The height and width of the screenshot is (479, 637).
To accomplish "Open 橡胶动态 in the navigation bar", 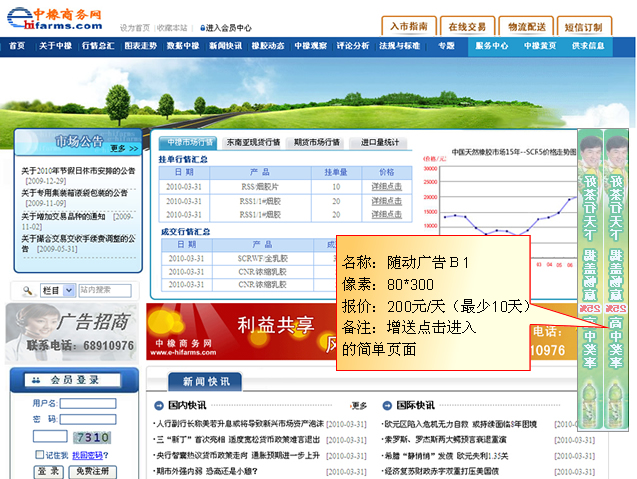I will point(268,46).
